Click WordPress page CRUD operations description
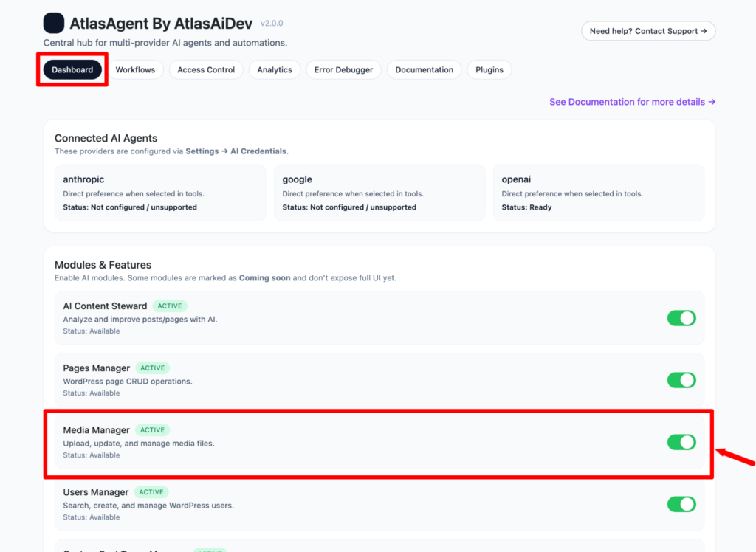This screenshot has height=552, width=756. click(128, 382)
